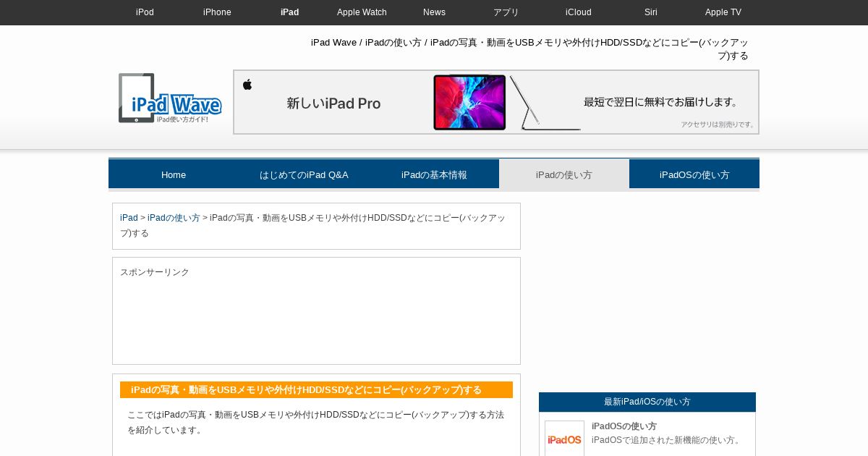
Task: Click 最短で翌日に無料でお届けします banner text
Action: coord(661,102)
